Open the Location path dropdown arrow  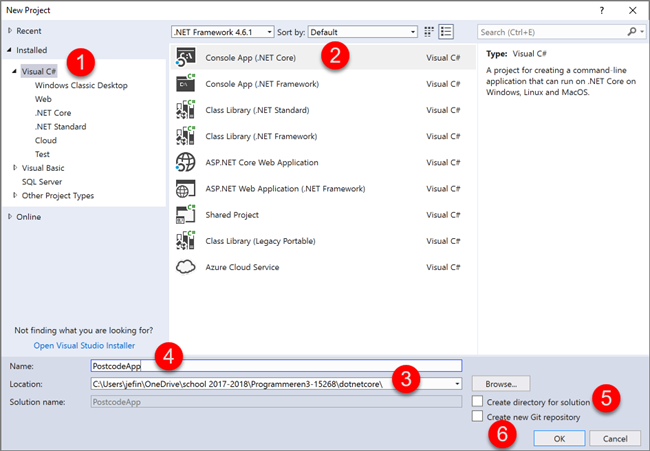(457, 384)
